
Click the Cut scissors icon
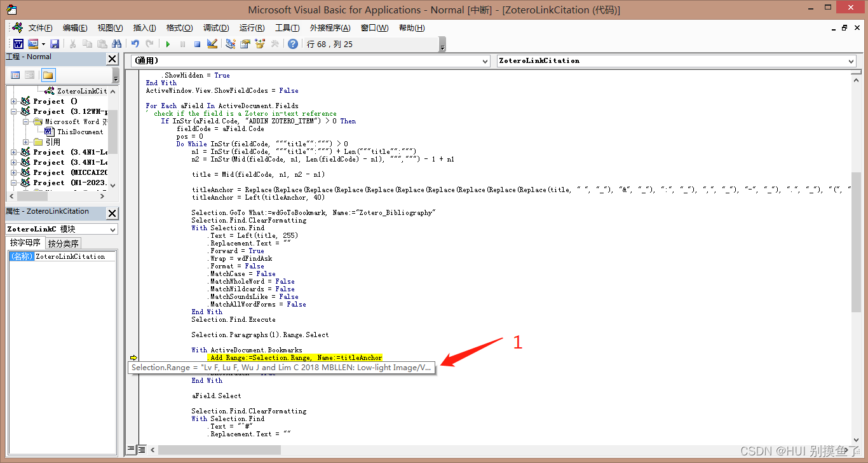(x=72, y=44)
